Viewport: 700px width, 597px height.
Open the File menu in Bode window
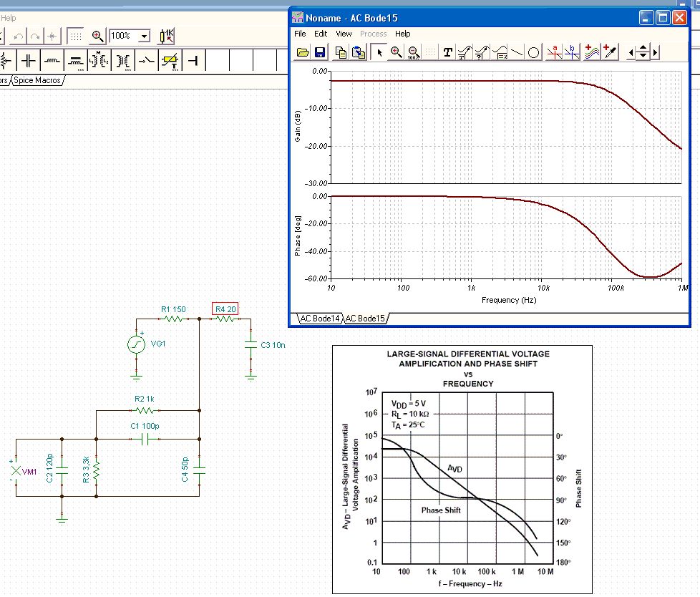tap(300, 34)
